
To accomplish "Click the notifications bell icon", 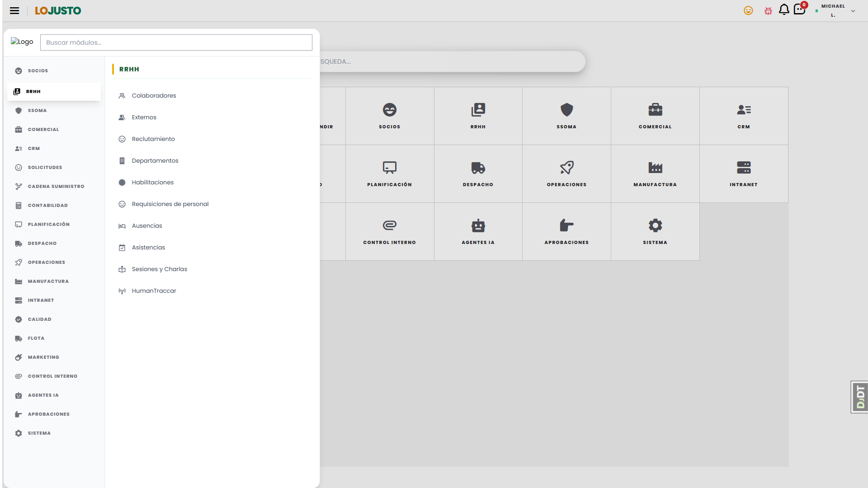I will click(784, 10).
